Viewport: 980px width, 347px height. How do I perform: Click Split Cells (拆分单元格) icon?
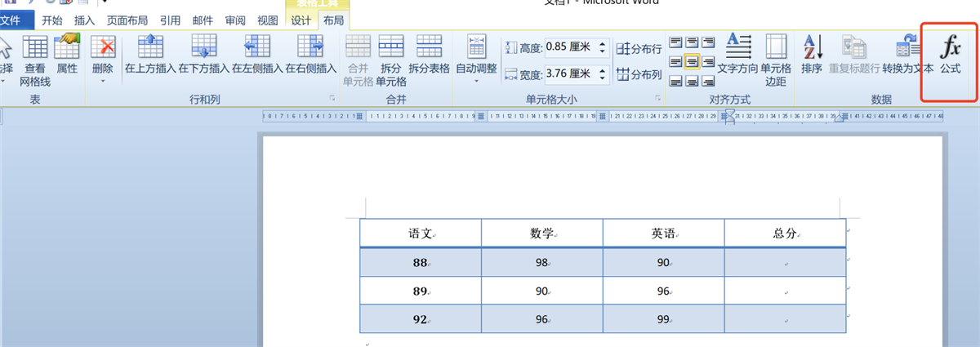coord(391,54)
